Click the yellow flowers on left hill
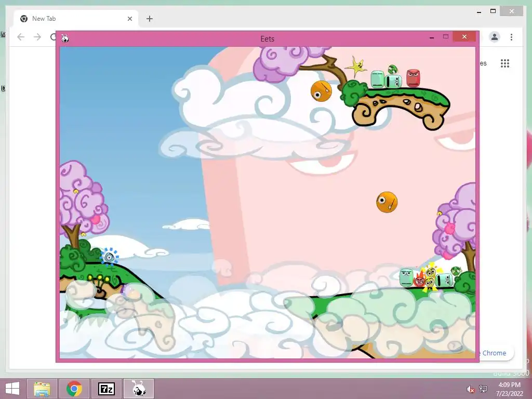 [98, 279]
